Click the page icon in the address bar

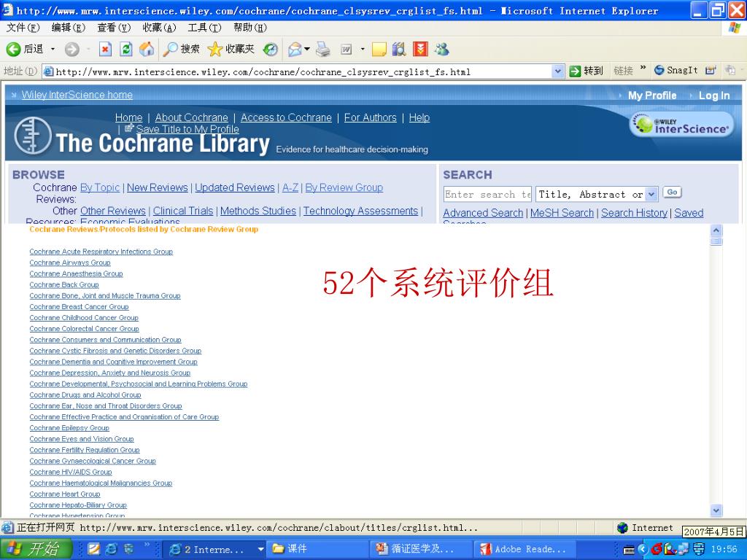[48, 71]
